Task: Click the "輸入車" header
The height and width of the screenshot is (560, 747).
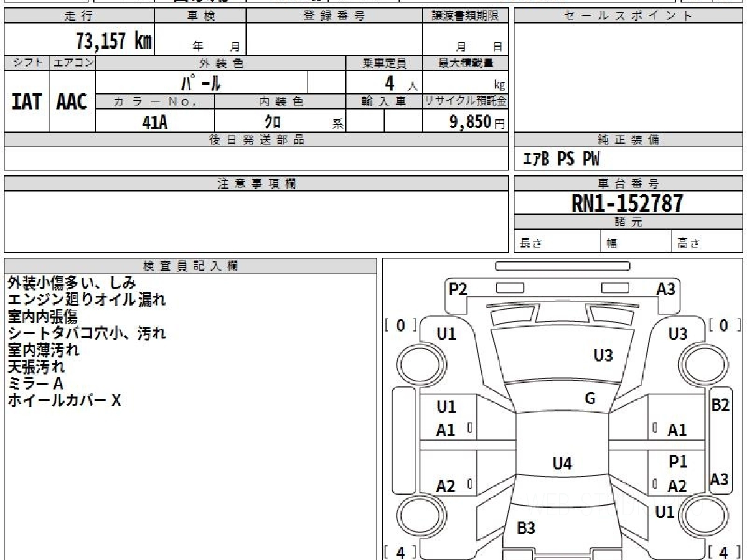Action: (384, 102)
